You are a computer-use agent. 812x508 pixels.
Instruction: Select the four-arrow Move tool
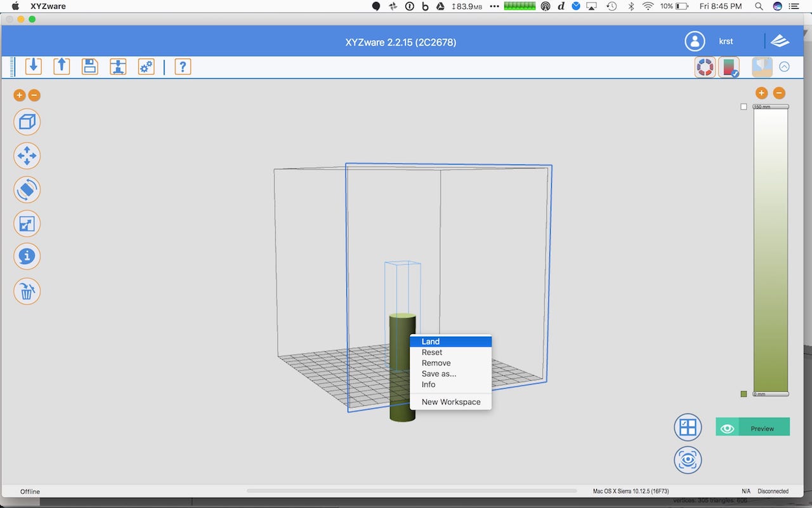click(x=27, y=156)
